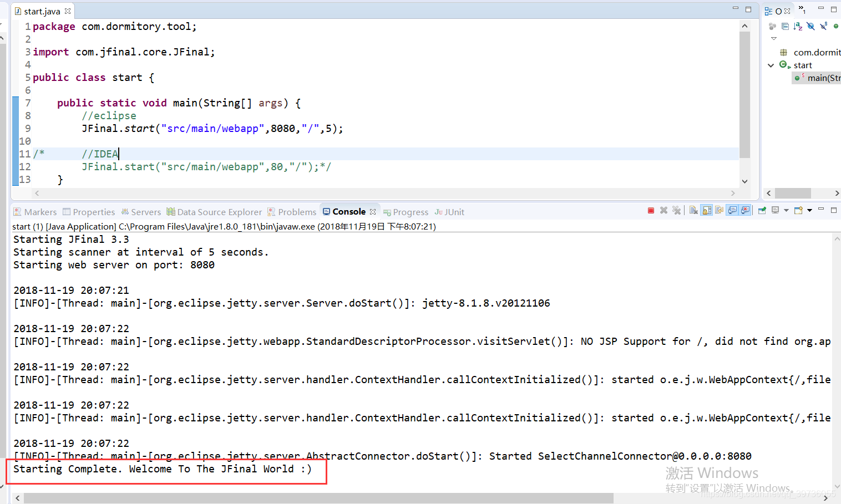Open the Data Source Explorer tab
Viewport: 841px width, 504px height.
tap(214, 212)
